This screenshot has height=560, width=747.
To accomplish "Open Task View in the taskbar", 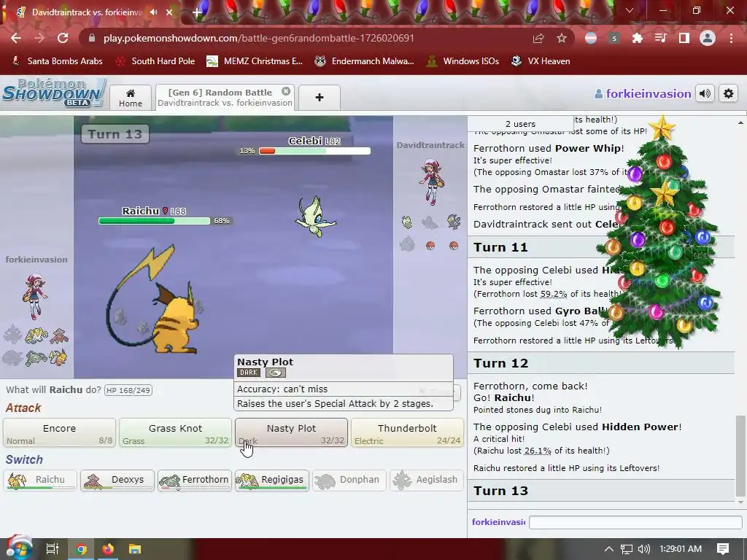I will point(52,549).
